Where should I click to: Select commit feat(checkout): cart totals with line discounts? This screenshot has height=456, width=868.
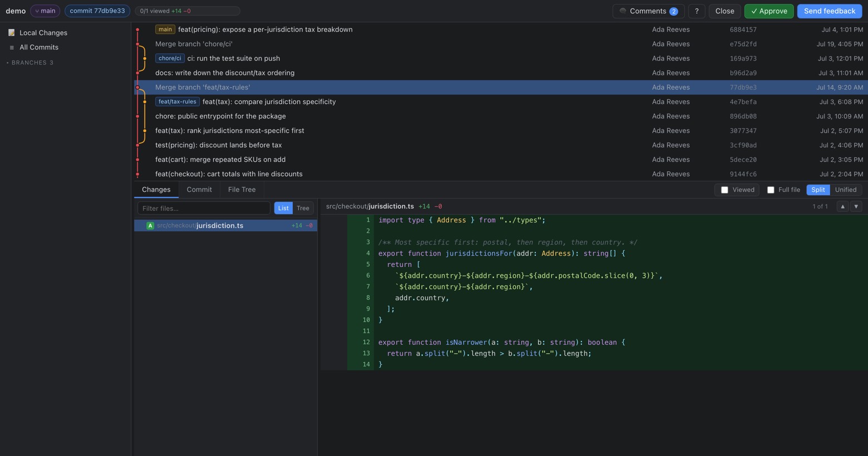click(501, 174)
